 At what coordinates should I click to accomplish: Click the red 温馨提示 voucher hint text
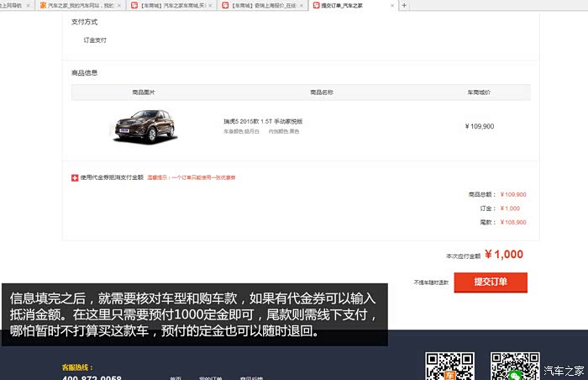[192, 177]
